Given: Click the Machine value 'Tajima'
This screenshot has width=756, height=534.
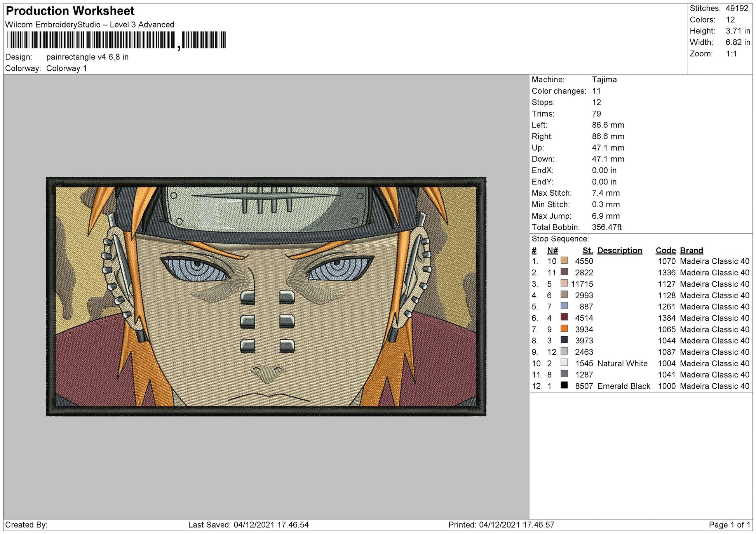Looking at the screenshot, I should 604,80.
